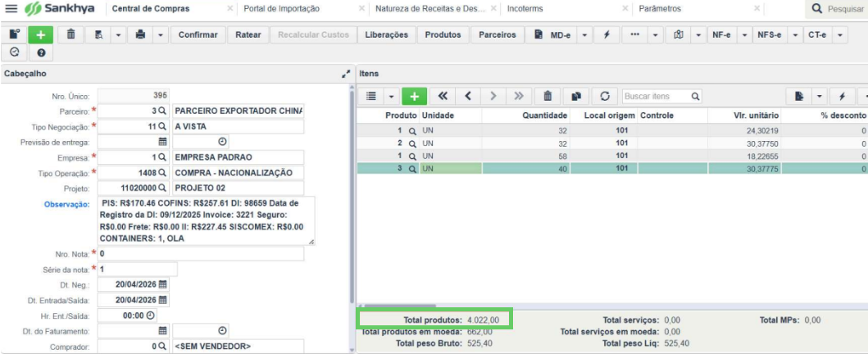Click the Série da nota input field
This screenshot has width=868, height=354.
(x=137, y=270)
